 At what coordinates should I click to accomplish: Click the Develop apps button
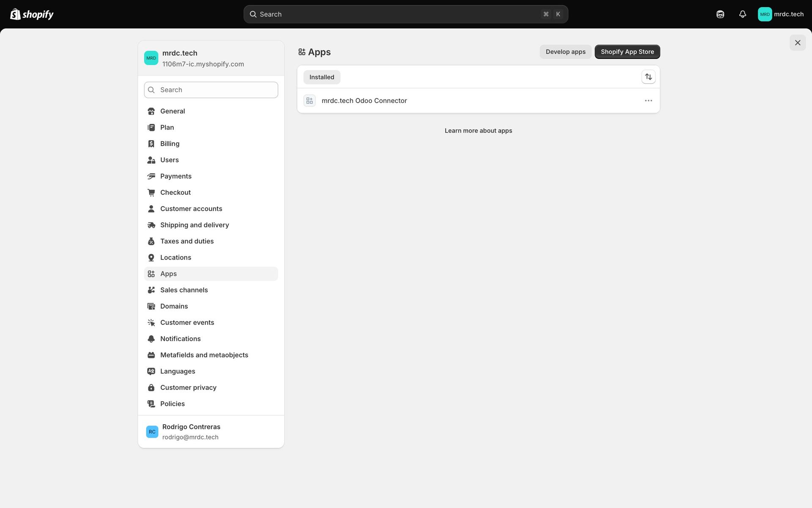tap(565, 52)
